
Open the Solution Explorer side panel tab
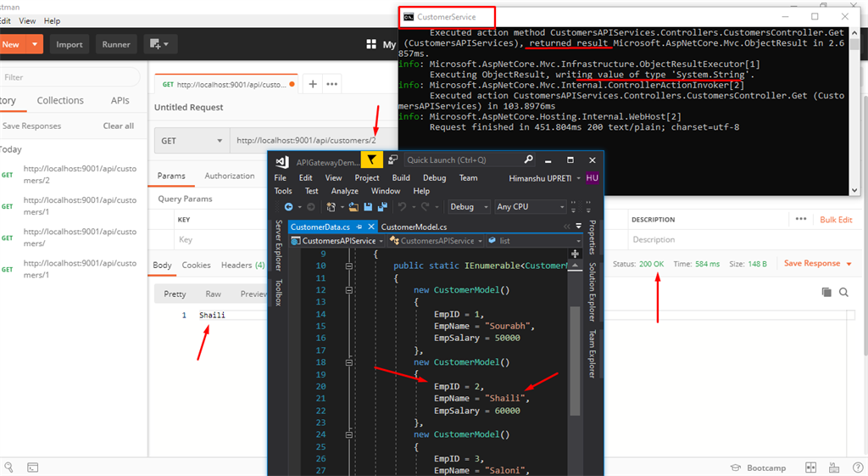coord(592,292)
